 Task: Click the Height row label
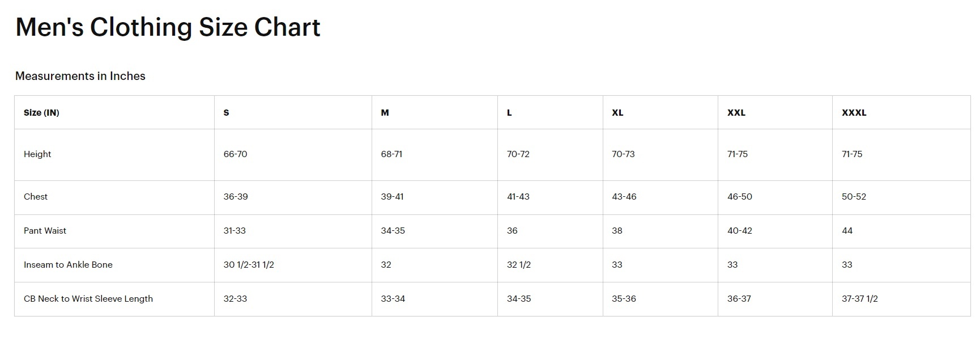point(37,154)
